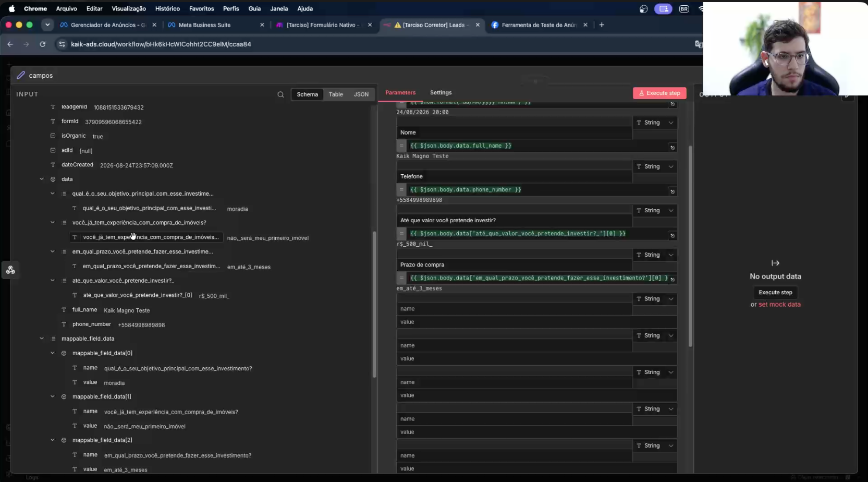The height and width of the screenshot is (482, 868).
Task: Click the site info icon in address bar
Action: [62, 44]
